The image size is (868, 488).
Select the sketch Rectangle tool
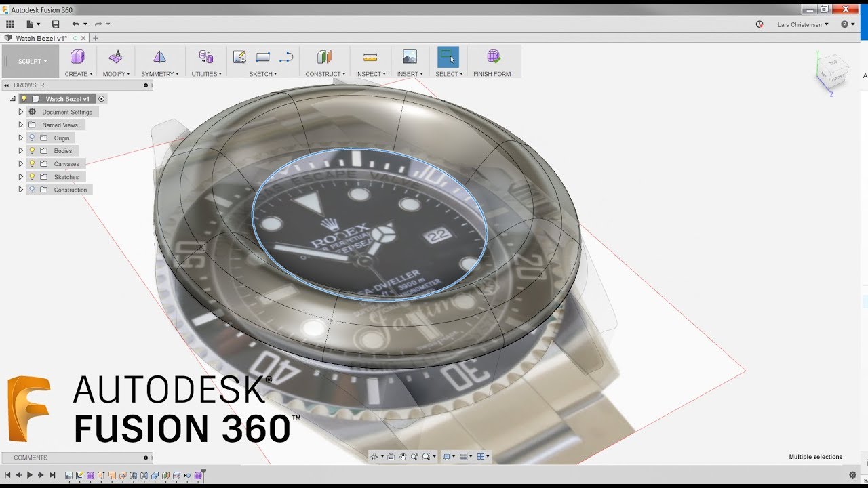(263, 57)
